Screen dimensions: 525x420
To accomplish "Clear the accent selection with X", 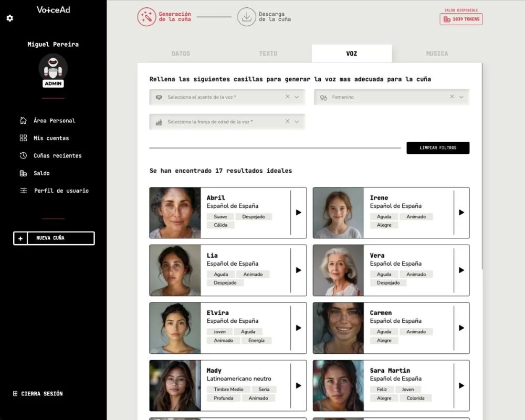I will [287, 97].
